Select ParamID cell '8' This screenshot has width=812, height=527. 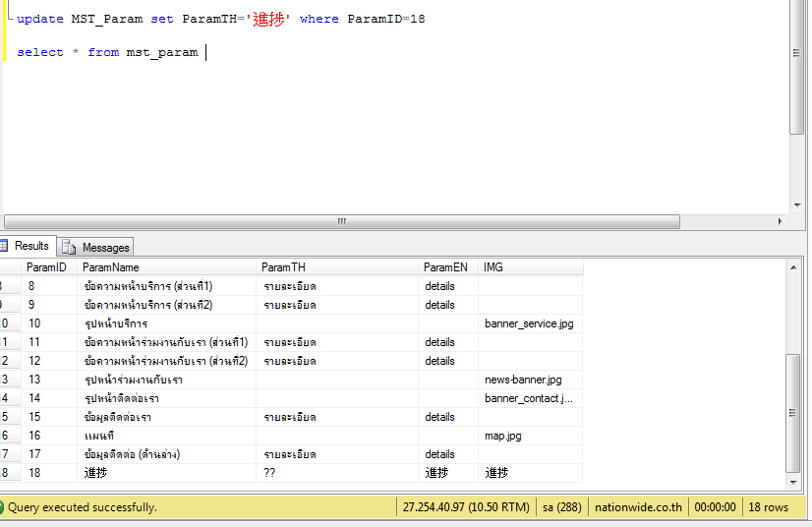coord(49,286)
